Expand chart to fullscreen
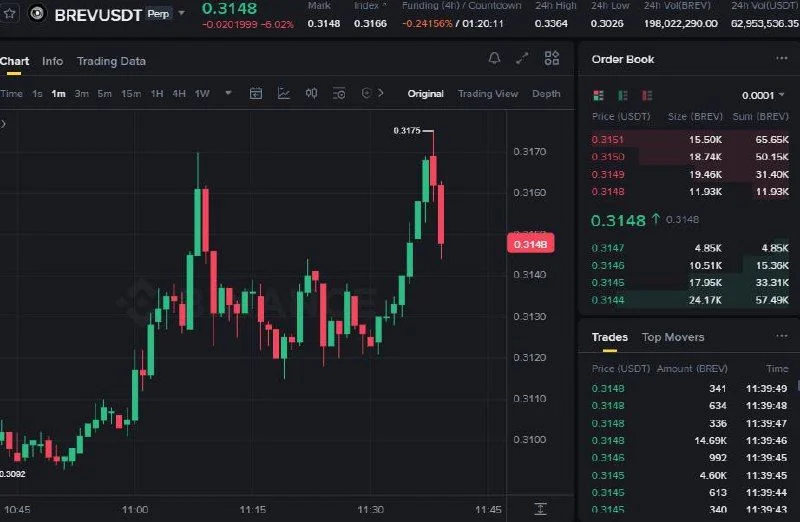 click(x=521, y=58)
